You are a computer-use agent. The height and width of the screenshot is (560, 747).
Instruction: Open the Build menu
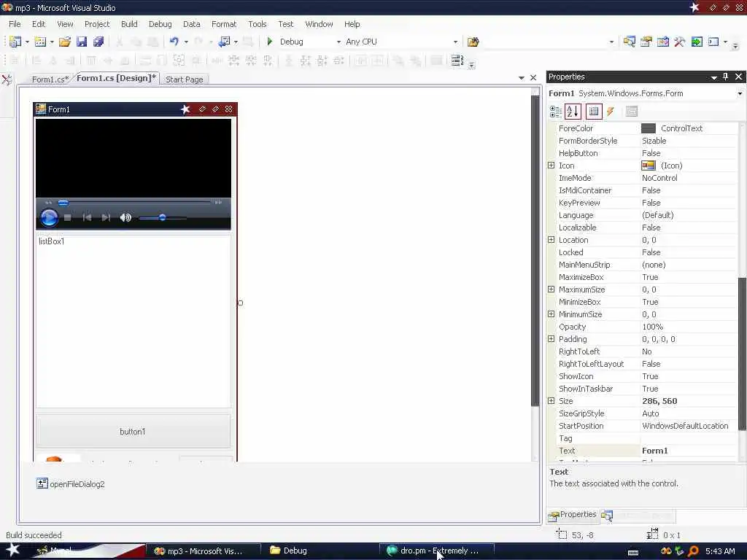point(129,24)
